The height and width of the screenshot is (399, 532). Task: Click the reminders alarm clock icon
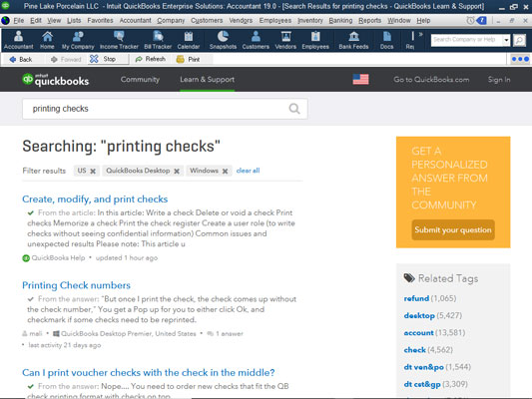(x=470, y=20)
